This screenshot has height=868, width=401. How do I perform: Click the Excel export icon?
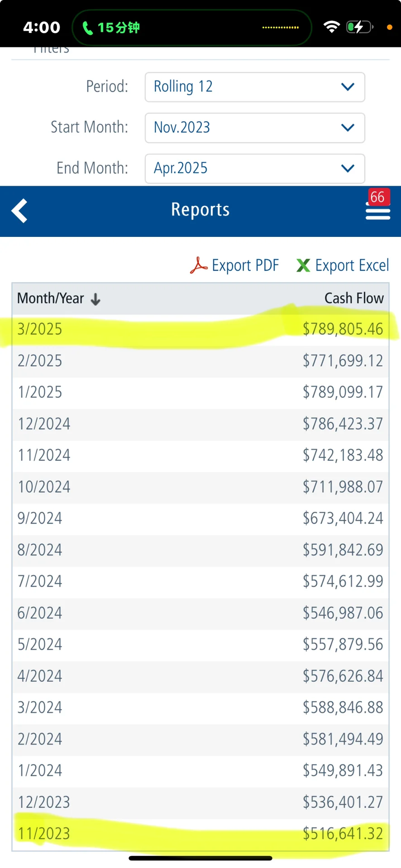point(303,265)
